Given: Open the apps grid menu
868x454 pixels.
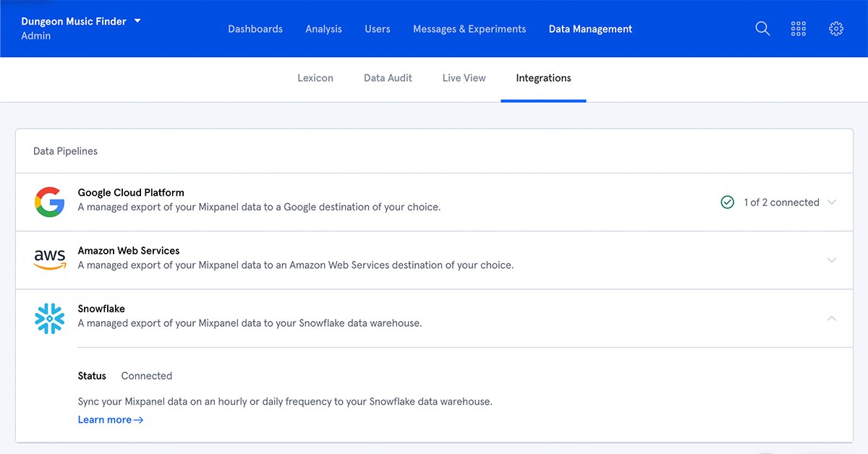Looking at the screenshot, I should pyautogui.click(x=799, y=28).
